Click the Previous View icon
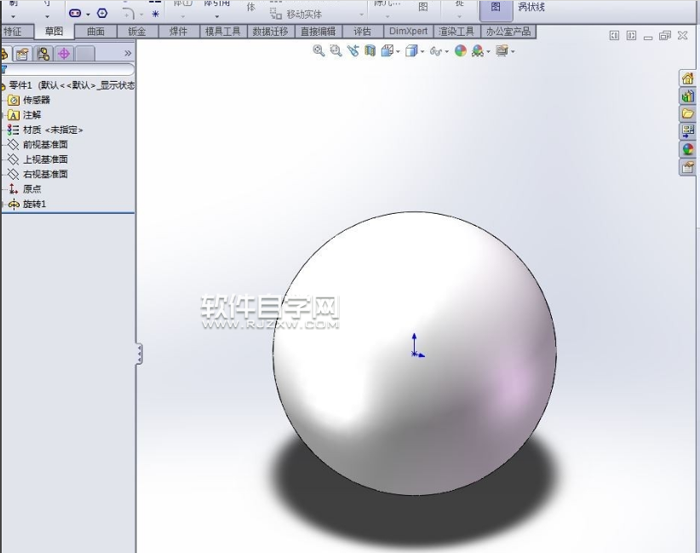 coord(353,51)
